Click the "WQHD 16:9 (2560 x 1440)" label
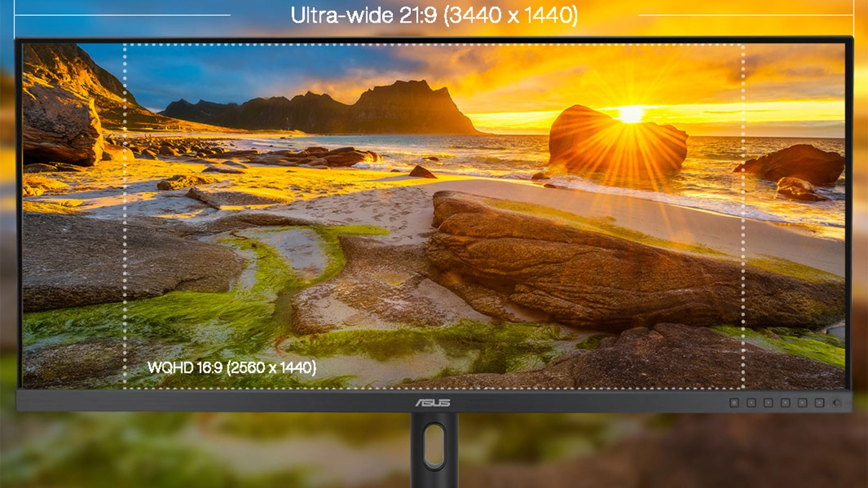This screenshot has width=868, height=488. coord(231,367)
